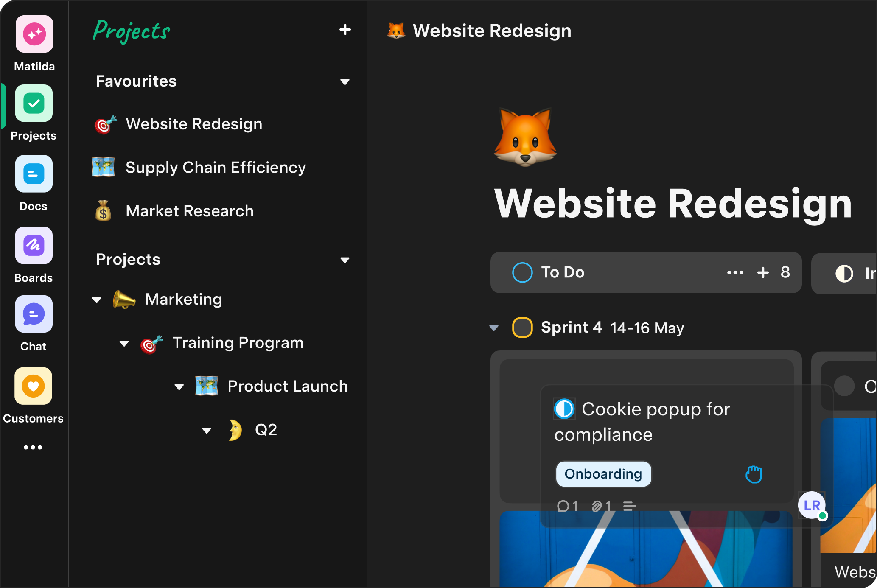Open the Docs app in sidebar
The width and height of the screenshot is (877, 588).
(x=34, y=174)
